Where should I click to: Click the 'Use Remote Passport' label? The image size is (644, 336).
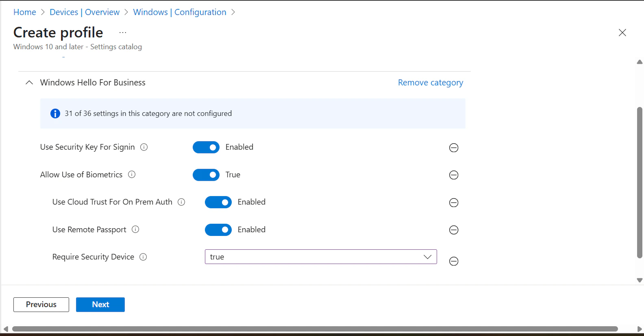(x=89, y=230)
